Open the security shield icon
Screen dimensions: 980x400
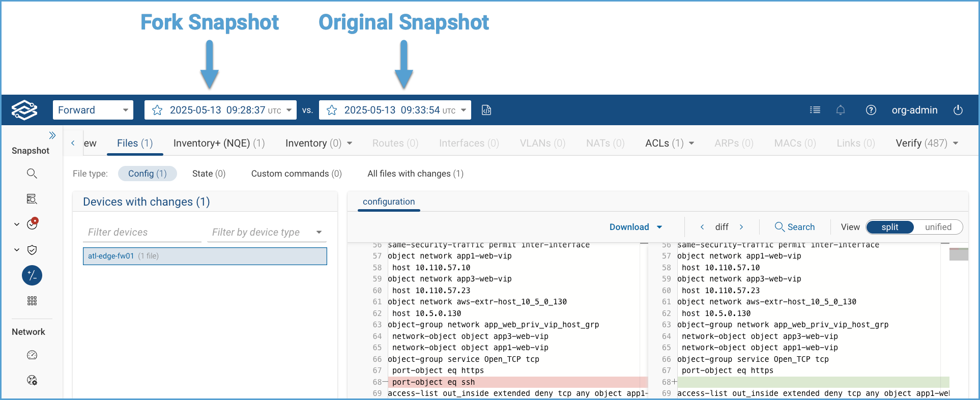click(32, 250)
